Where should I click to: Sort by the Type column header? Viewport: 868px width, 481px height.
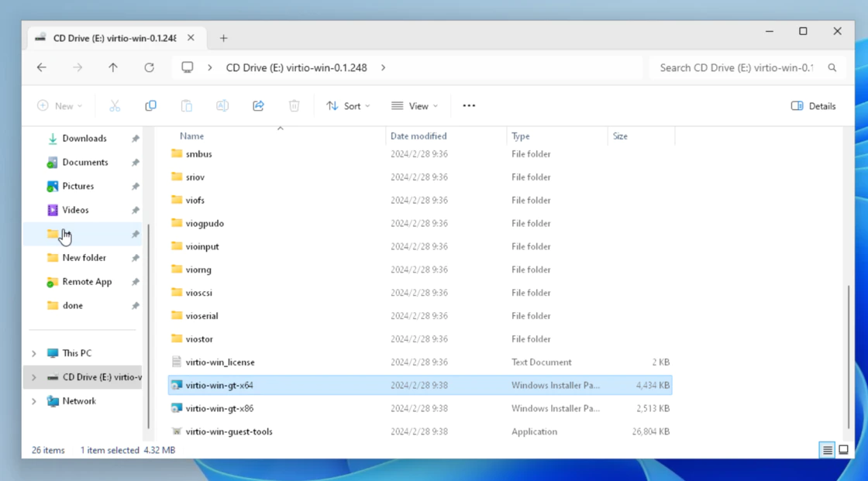tap(520, 136)
